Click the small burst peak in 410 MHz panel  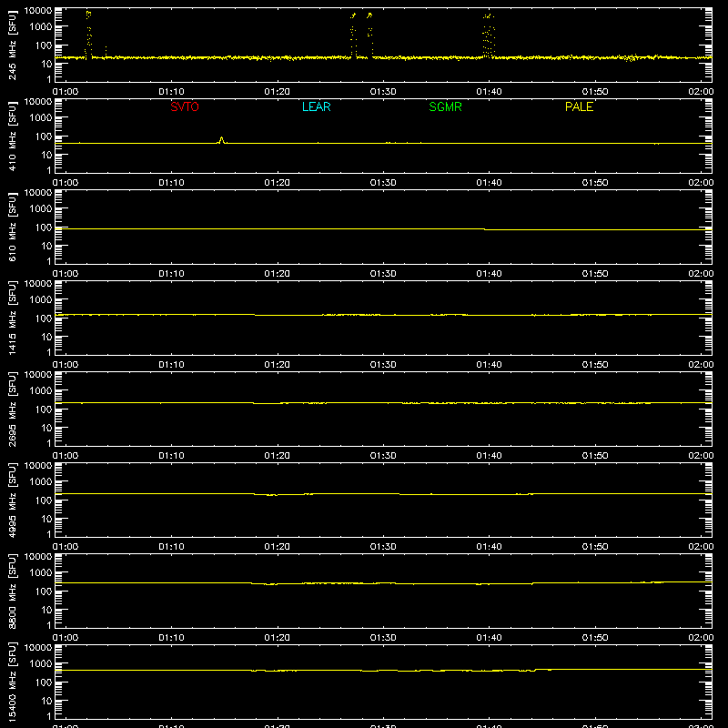[221, 140]
